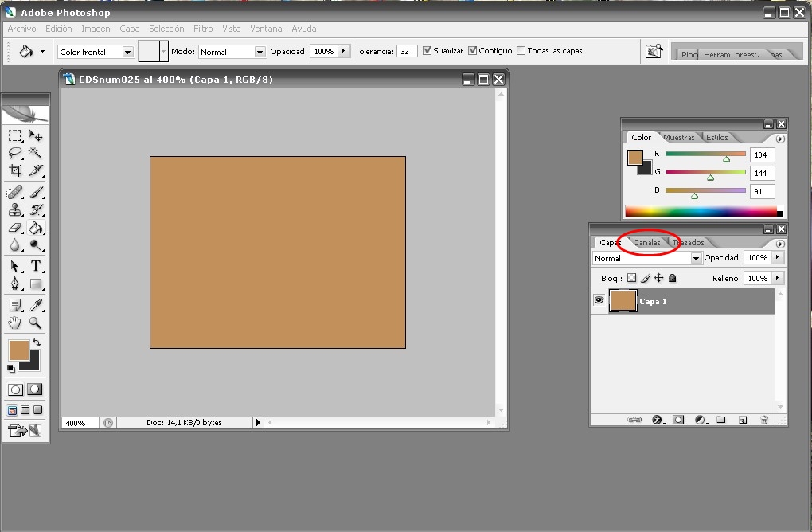The image size is (812, 532).
Task: Create a new layer icon
Action: pyautogui.click(x=743, y=420)
